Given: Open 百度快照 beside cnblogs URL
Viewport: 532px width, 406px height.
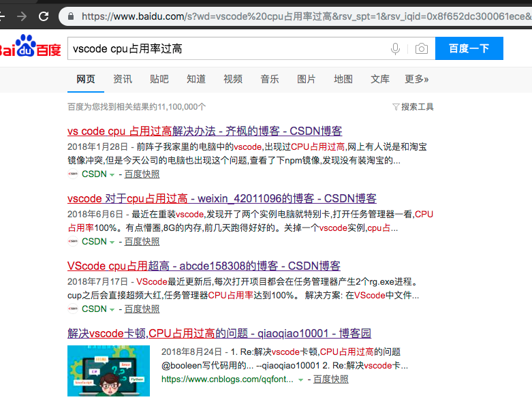Looking at the screenshot, I should [x=331, y=379].
